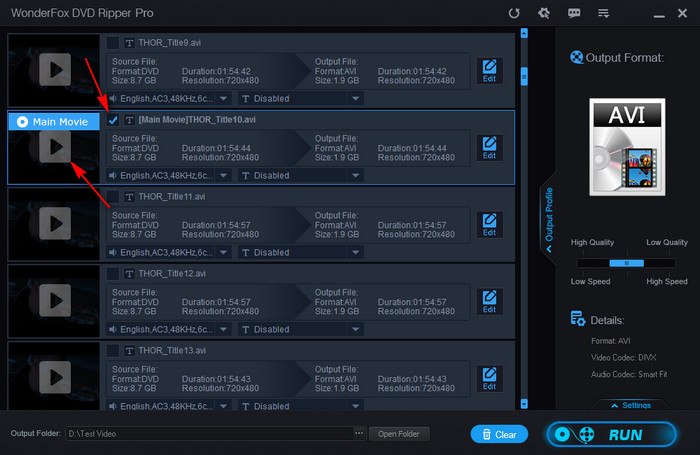Image resolution: width=700 pixels, height=455 pixels.
Task: Play preview of THOR_Title12.avi
Action: point(55,300)
